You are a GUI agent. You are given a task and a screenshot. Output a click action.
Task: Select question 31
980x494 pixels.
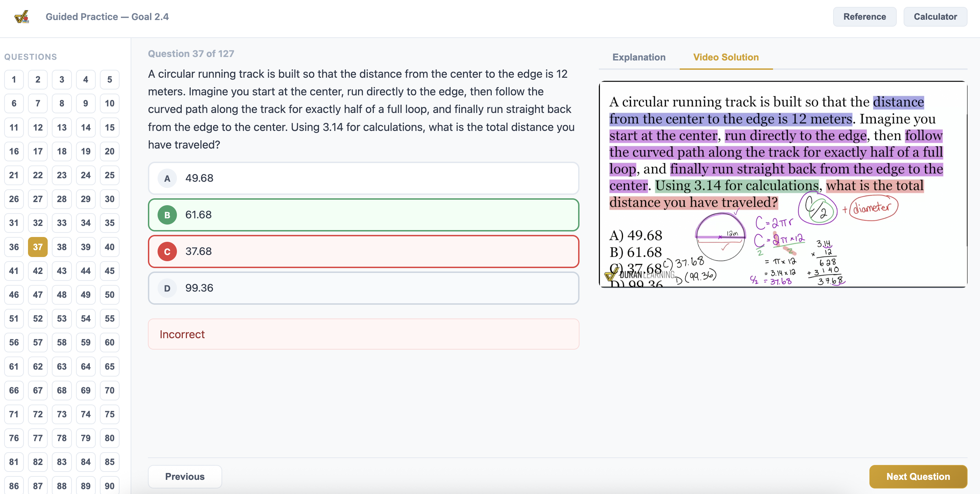click(x=14, y=223)
